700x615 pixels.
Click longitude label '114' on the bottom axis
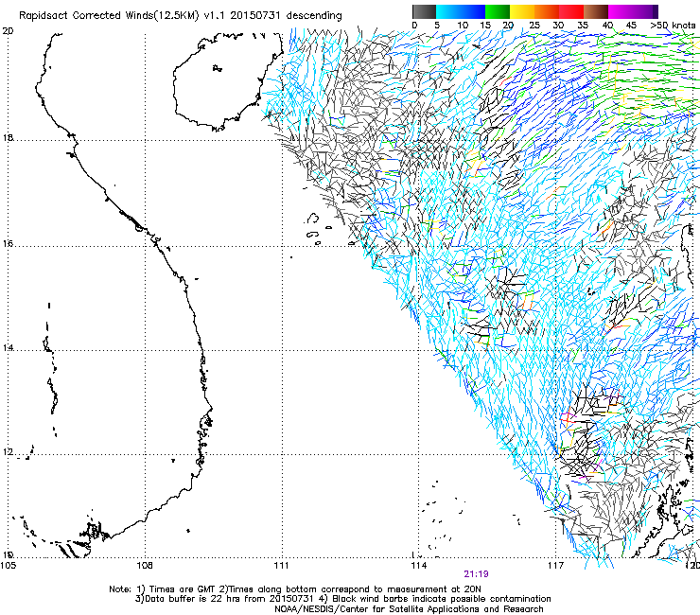coord(418,566)
